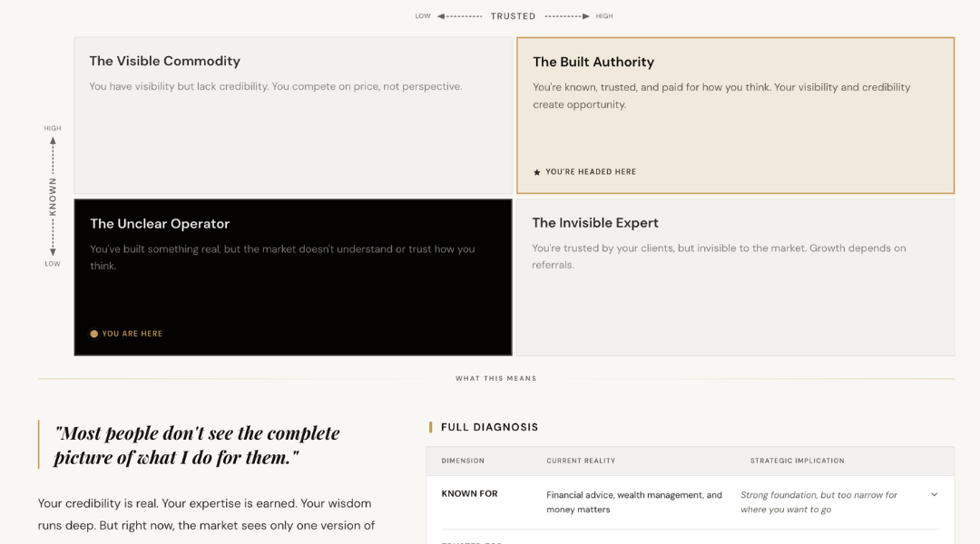Click 'You've built something real' description
The height and width of the screenshot is (544, 980).
282,257
